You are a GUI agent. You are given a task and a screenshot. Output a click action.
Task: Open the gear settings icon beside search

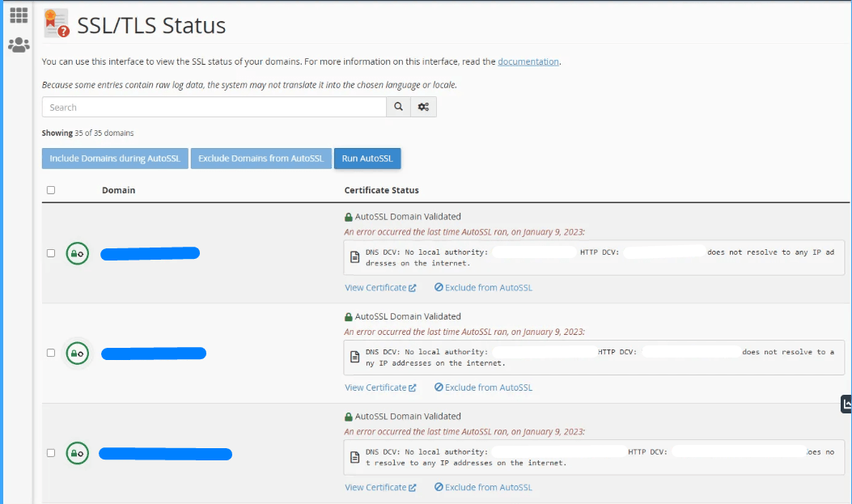tap(423, 106)
